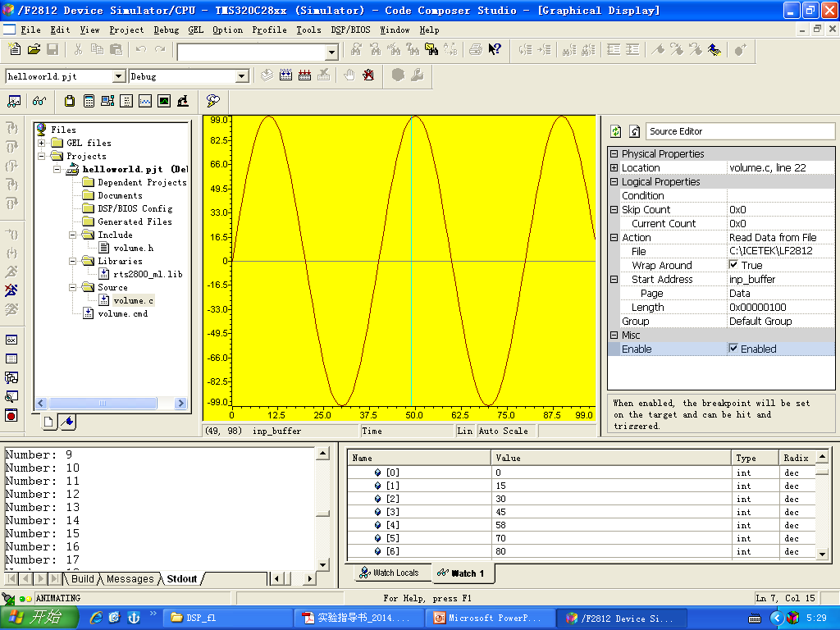Open the find text combo box dropdown arrow
This screenshot has width=840, height=630.
point(332,52)
